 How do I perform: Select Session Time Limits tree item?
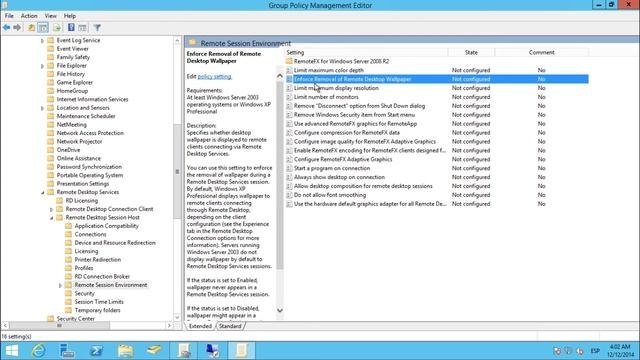pyautogui.click(x=99, y=302)
